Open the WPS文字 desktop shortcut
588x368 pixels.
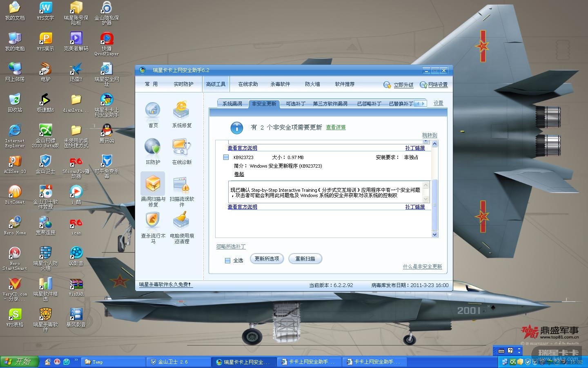(x=45, y=11)
